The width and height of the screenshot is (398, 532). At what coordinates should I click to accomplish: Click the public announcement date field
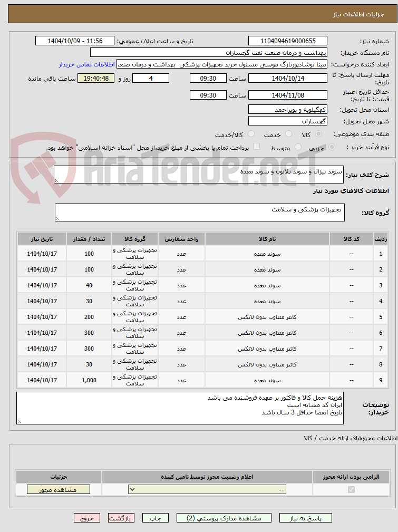(x=75, y=41)
